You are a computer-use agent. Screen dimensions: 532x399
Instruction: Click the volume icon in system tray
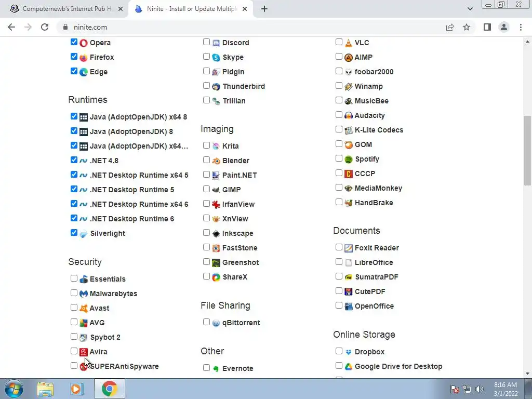(x=480, y=389)
